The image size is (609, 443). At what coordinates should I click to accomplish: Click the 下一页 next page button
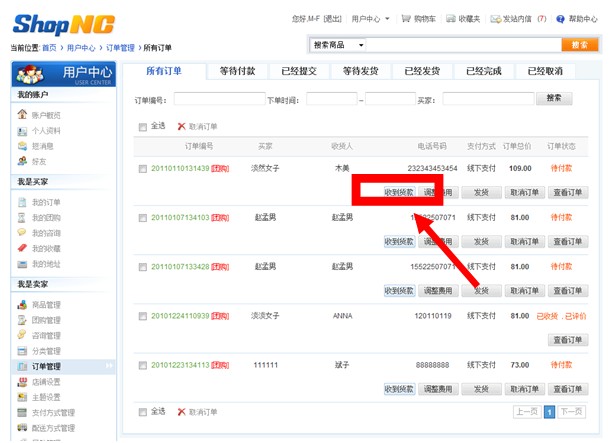[x=571, y=412]
